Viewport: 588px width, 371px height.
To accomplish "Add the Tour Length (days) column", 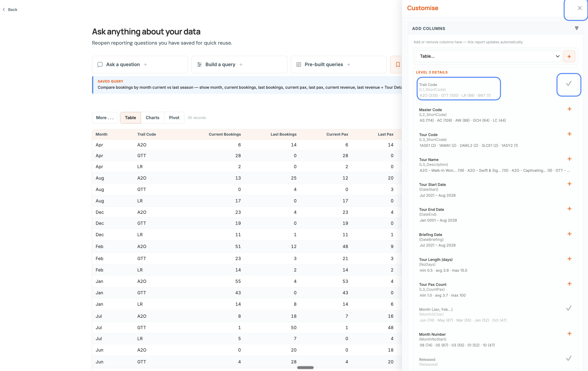I will (569, 259).
